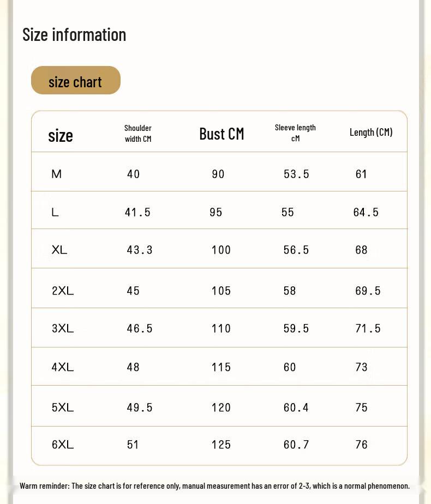The image size is (431, 504).
Task: Click the length value 76
Action: coord(362,445)
